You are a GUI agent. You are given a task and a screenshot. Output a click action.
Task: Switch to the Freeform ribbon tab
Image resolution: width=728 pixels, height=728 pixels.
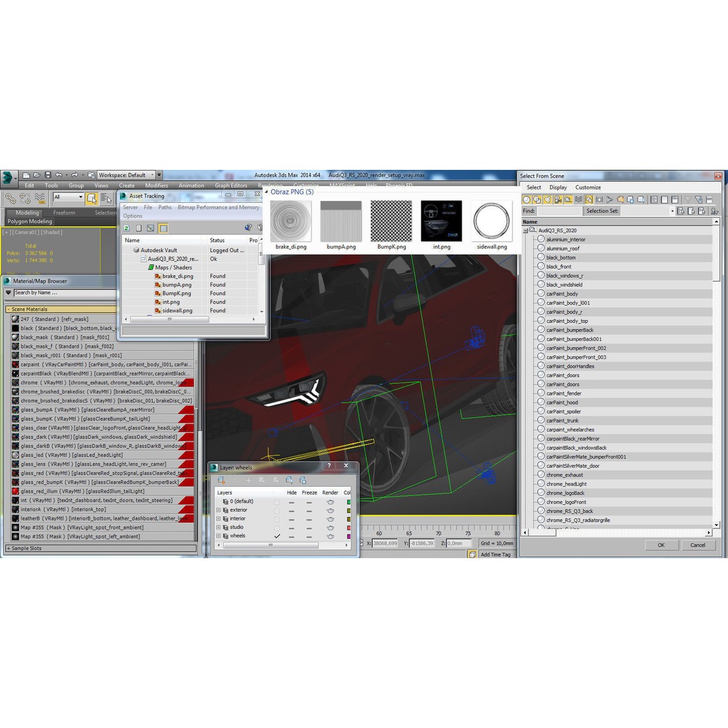tap(64, 212)
